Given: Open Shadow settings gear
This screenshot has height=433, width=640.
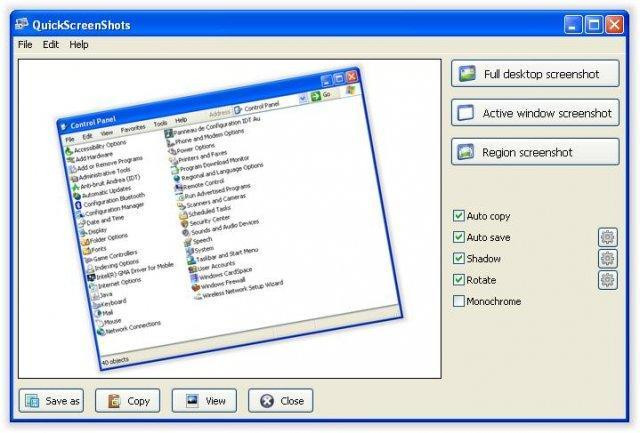Looking at the screenshot, I should pos(608,258).
